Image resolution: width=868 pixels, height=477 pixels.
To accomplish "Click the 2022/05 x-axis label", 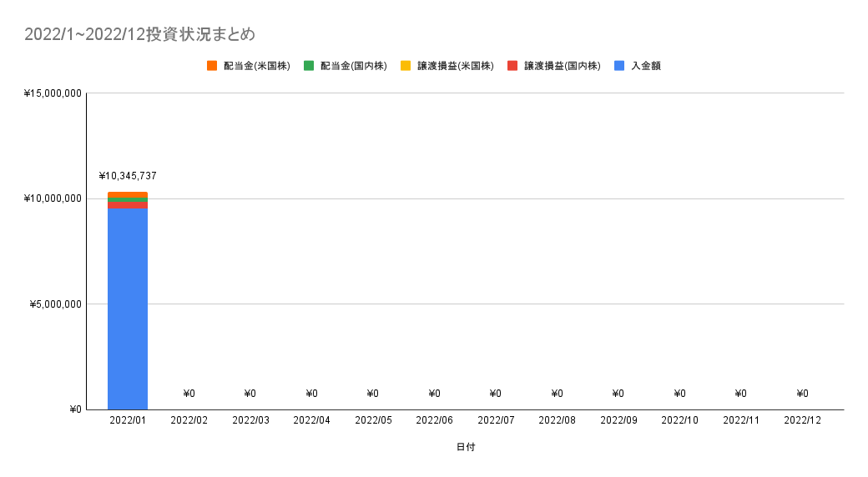I will (x=373, y=420).
